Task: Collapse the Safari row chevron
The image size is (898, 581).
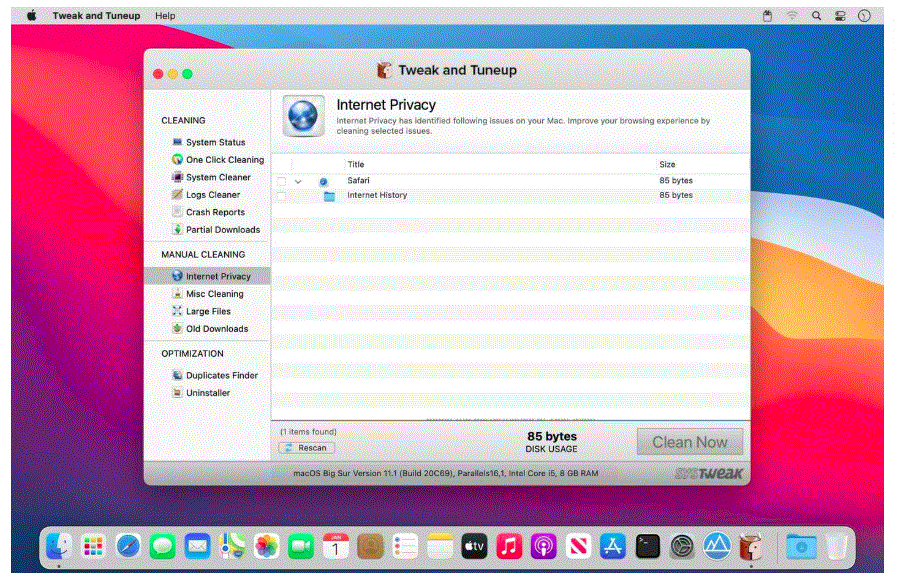Action: [298, 181]
